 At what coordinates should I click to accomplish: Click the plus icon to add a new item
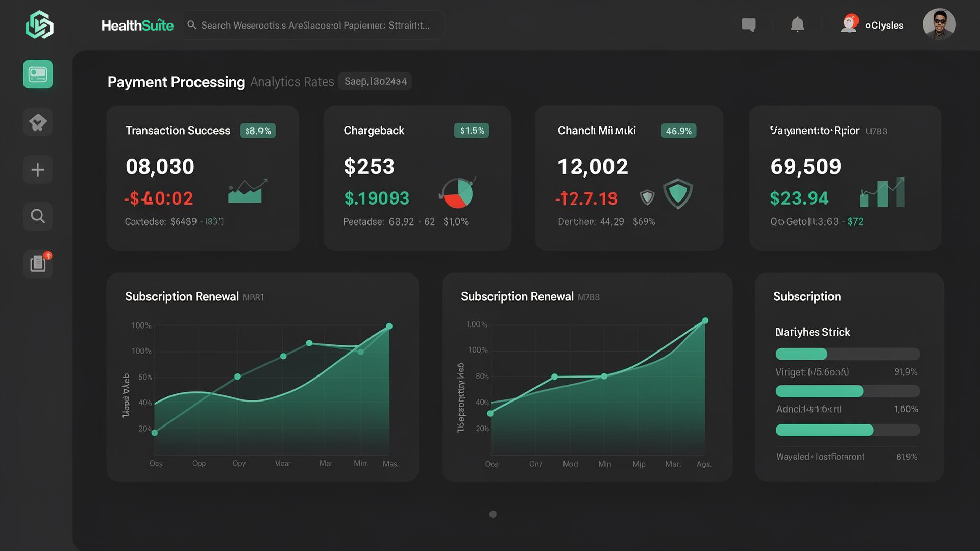pos(38,169)
